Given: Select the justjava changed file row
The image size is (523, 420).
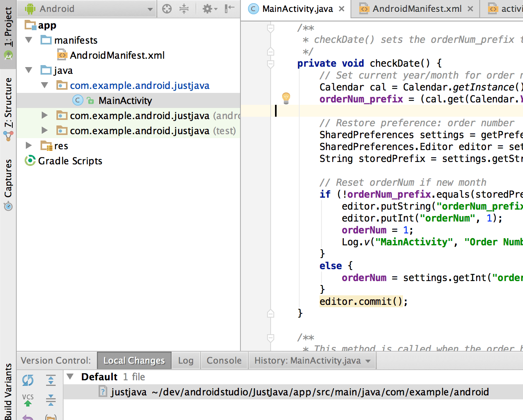Looking at the screenshot, I should (x=293, y=392).
